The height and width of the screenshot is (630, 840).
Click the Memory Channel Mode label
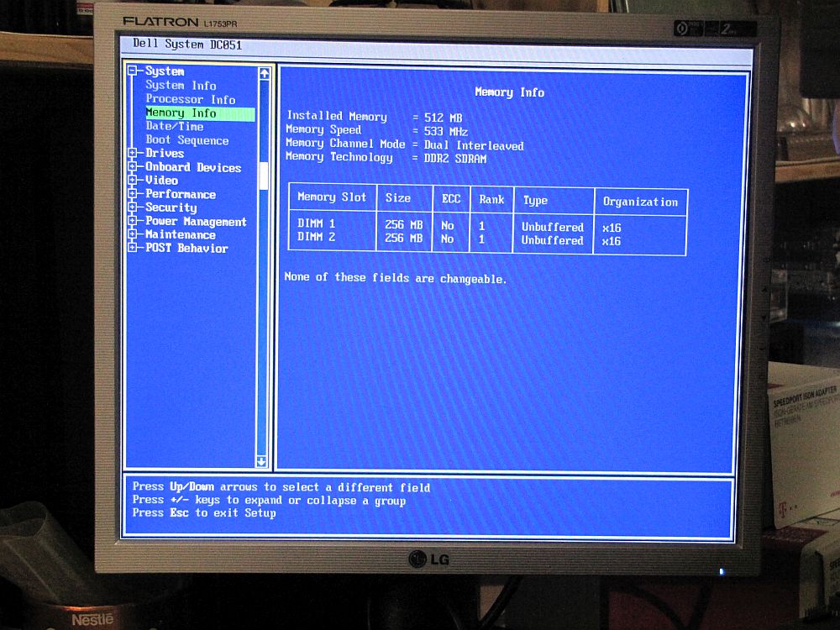pos(345,144)
